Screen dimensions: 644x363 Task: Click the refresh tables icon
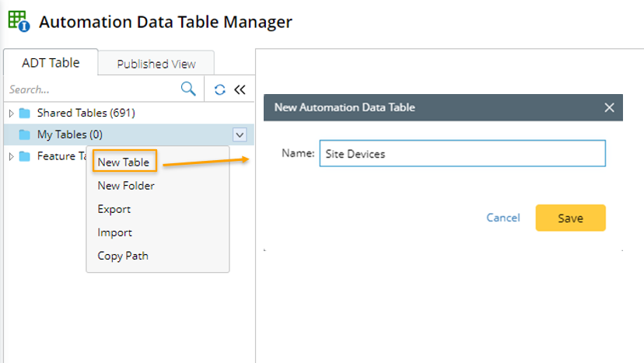click(220, 89)
